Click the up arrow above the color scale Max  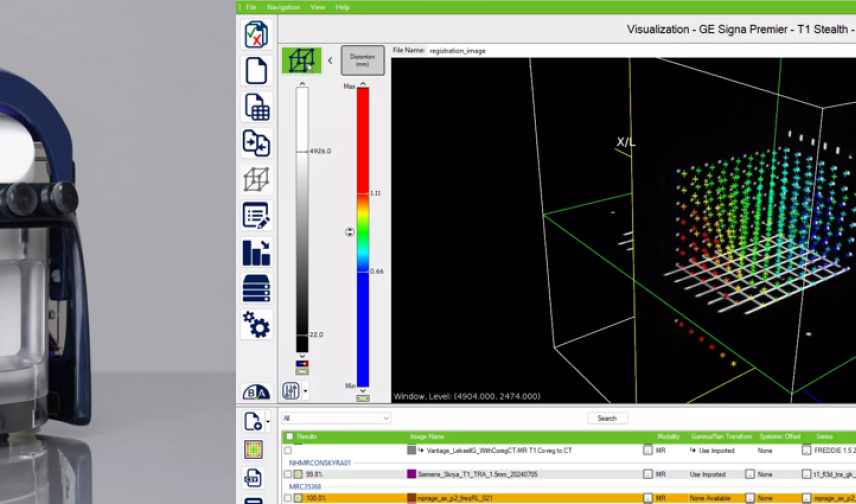[362, 84]
